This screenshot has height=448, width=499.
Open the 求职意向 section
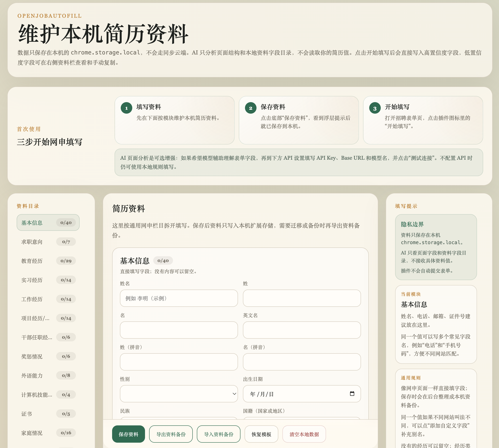click(48, 242)
